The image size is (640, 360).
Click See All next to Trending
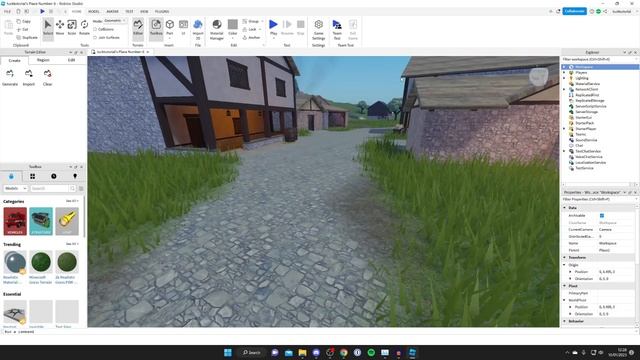[72, 244]
